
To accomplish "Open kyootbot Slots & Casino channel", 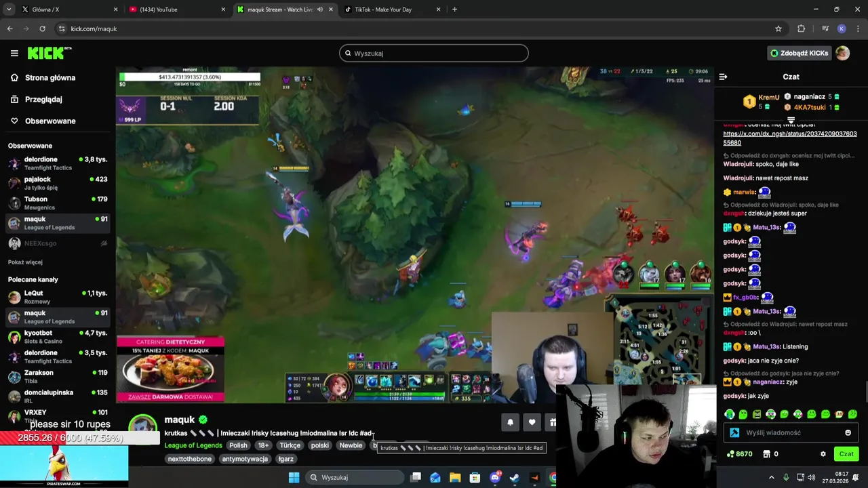I will click(x=58, y=337).
